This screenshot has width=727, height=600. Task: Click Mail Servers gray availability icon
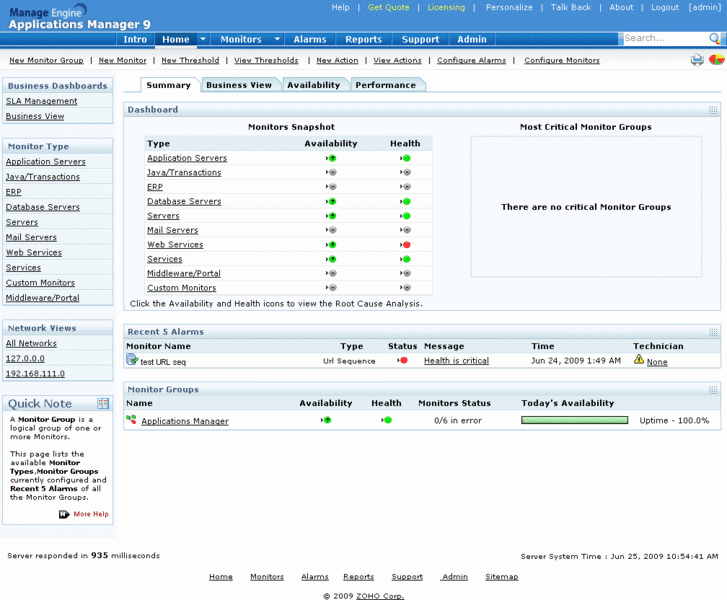331,230
